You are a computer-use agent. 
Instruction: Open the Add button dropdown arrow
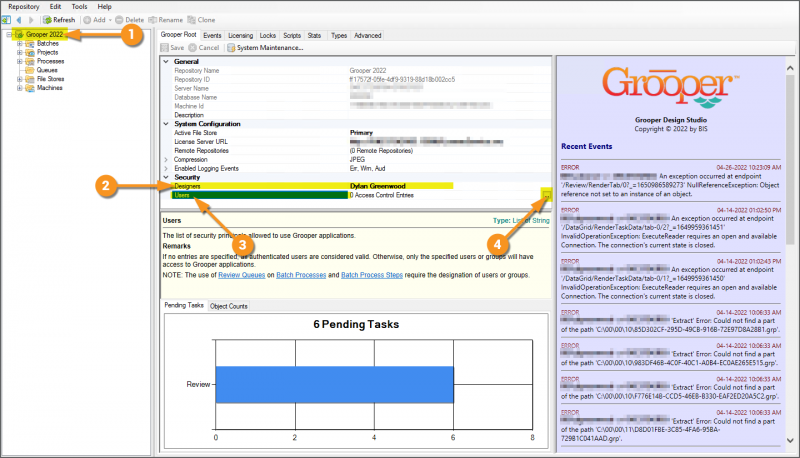pyautogui.click(x=110, y=20)
